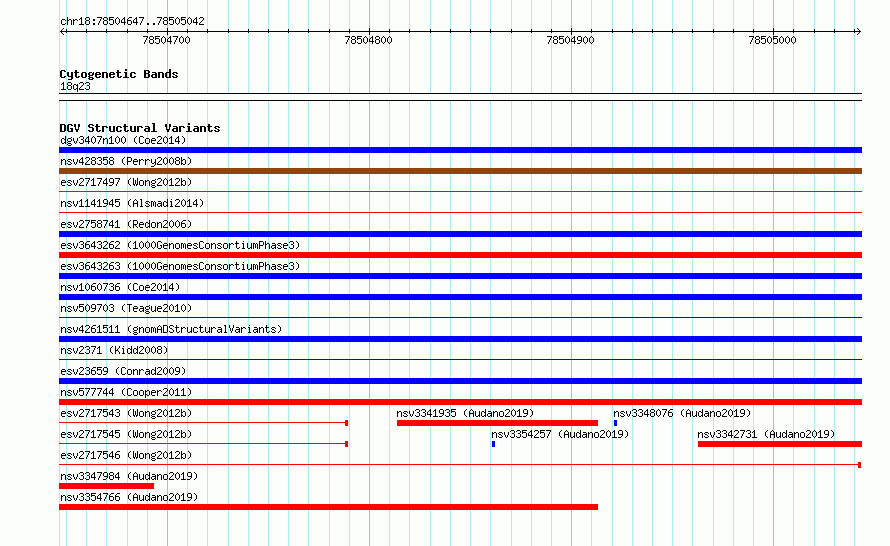The image size is (890, 546).
Task: Click the ruler's right arrow end
Action: pyautogui.click(x=858, y=31)
